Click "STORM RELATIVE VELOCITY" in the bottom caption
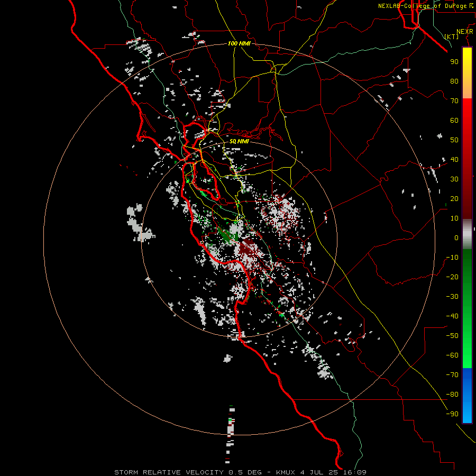The width and height of the screenshot is (476, 476). (169, 472)
